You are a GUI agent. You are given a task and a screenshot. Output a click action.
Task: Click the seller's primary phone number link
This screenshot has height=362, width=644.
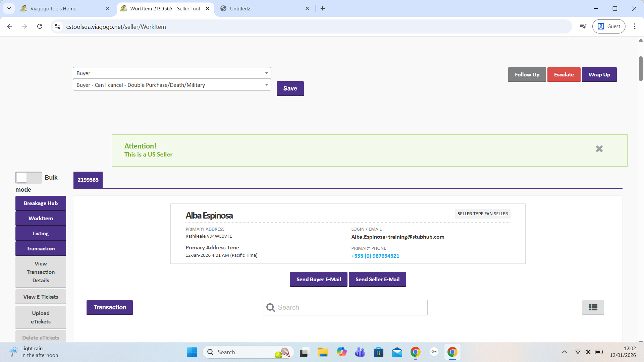point(375,256)
